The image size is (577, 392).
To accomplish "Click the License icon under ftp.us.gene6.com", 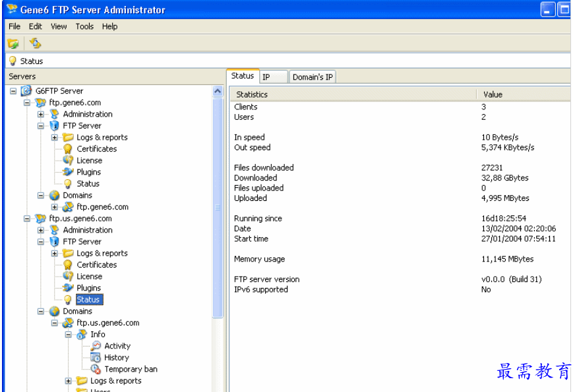I will coord(68,276).
